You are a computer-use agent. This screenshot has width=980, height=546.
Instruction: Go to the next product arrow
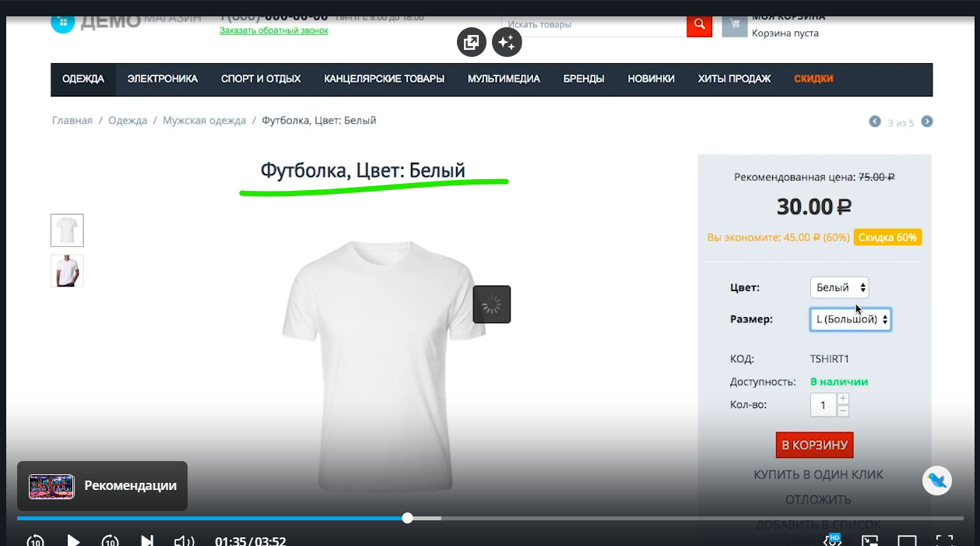[927, 122]
